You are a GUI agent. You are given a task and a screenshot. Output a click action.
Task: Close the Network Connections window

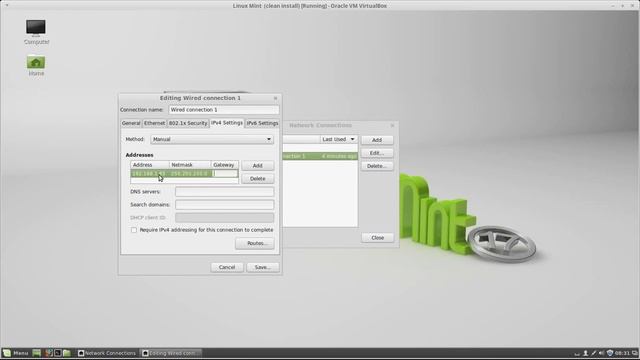(x=392, y=125)
